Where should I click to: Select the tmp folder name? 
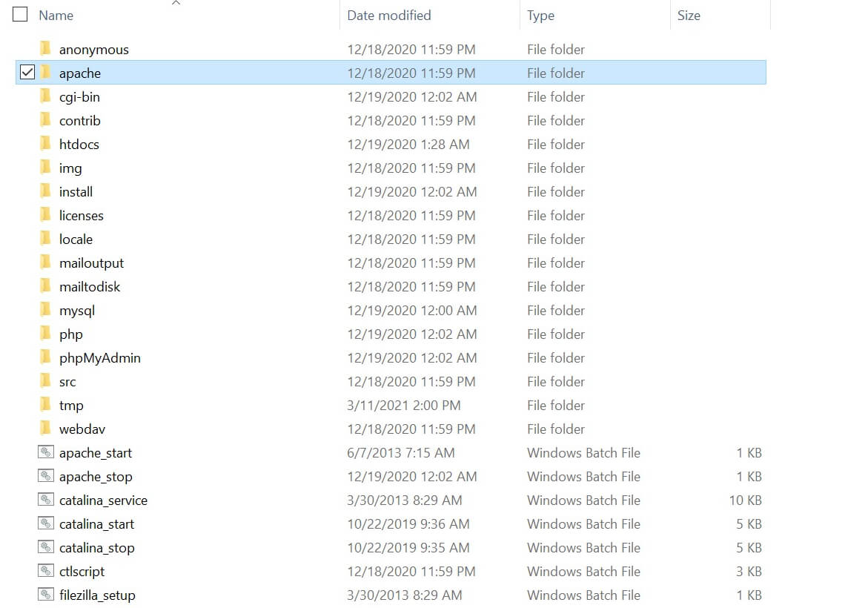[71, 405]
